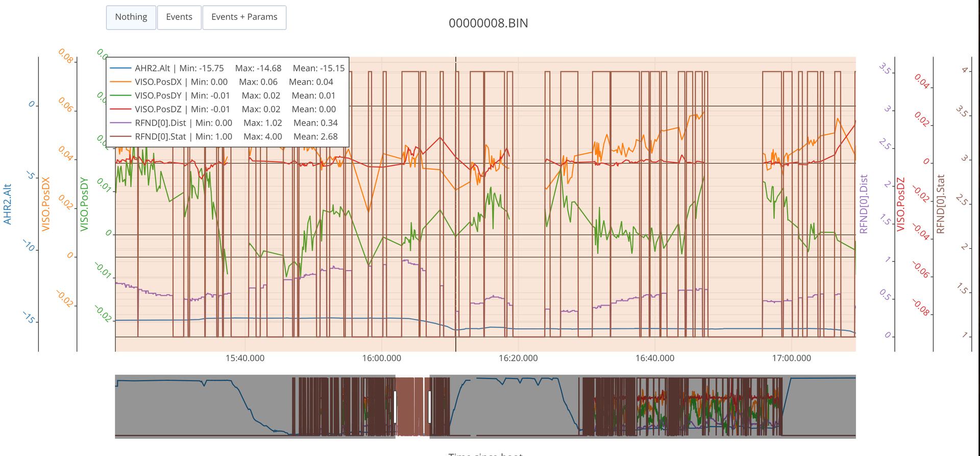The height and width of the screenshot is (456, 980).
Task: Click the AHR2.Alt y-axis title
Action: click(x=8, y=204)
